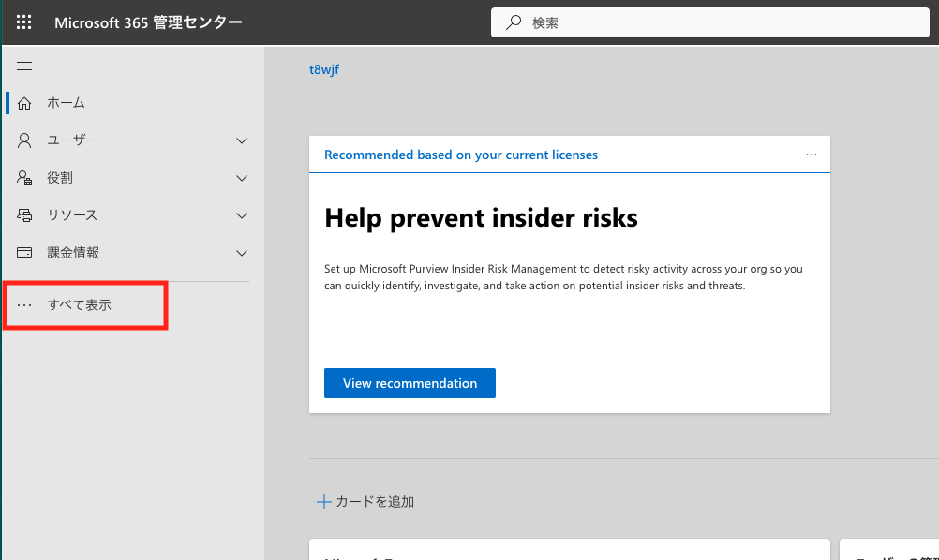
Task: Click the Microsoft 365 管理センター title
Action: tap(148, 22)
